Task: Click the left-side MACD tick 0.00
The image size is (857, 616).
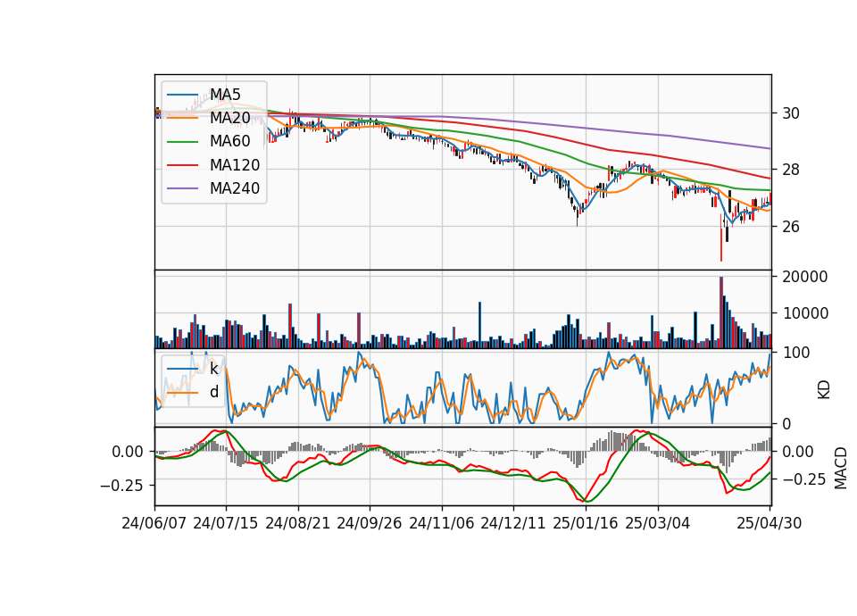Action: click(x=128, y=452)
